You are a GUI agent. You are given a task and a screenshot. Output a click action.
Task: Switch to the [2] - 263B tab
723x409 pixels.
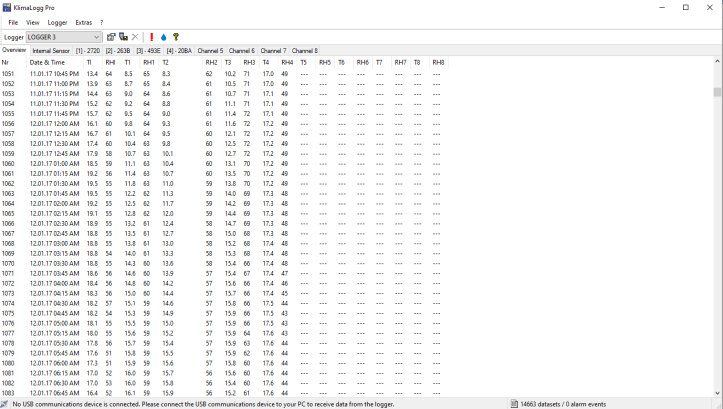tap(118, 50)
